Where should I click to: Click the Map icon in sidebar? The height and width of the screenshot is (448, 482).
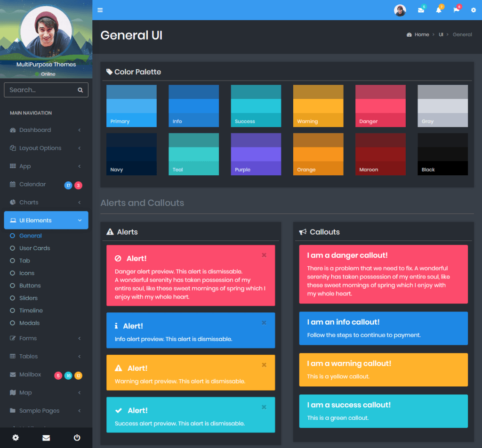click(x=13, y=392)
